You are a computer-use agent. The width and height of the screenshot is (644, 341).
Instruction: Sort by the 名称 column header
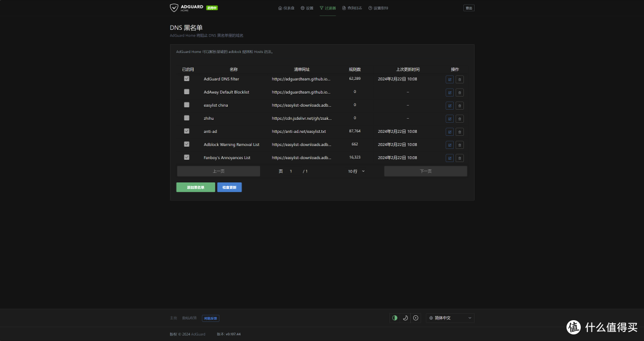[234, 69]
